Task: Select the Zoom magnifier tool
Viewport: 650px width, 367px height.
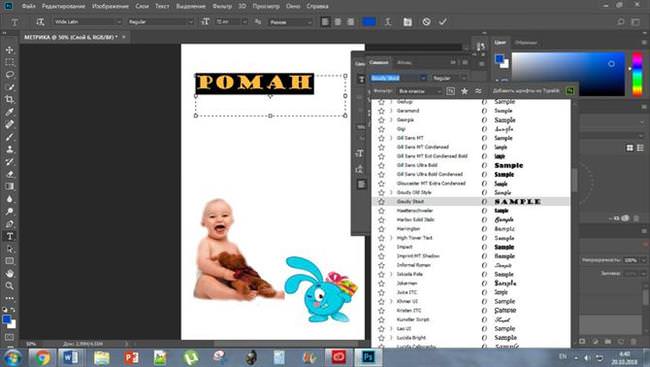Action: point(10,286)
